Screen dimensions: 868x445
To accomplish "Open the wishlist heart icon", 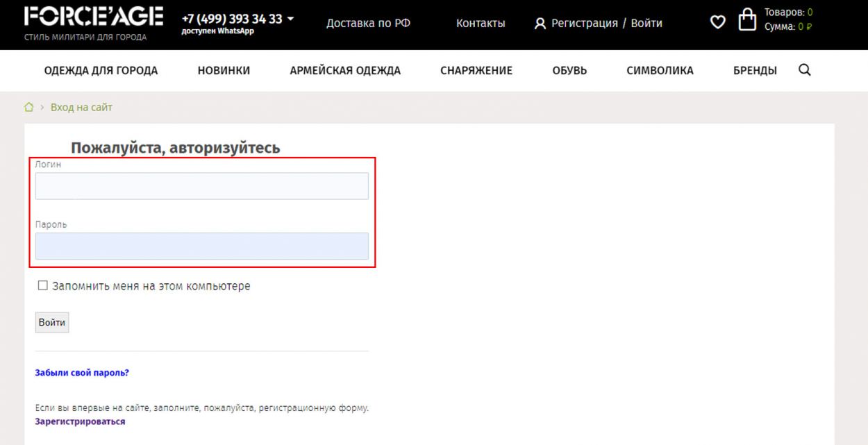I will click(x=717, y=23).
